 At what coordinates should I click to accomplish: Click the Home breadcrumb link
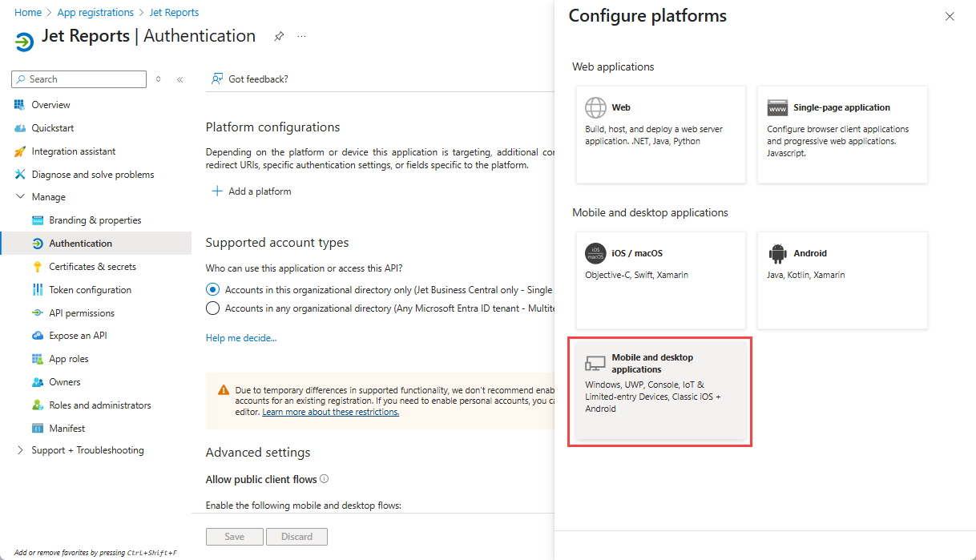tap(28, 13)
